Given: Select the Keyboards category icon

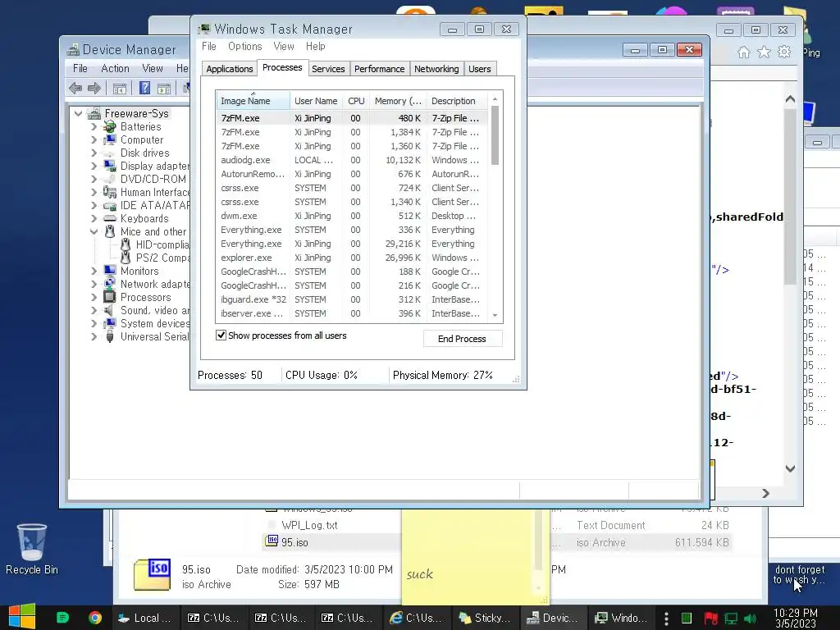Looking at the screenshot, I should [x=110, y=218].
